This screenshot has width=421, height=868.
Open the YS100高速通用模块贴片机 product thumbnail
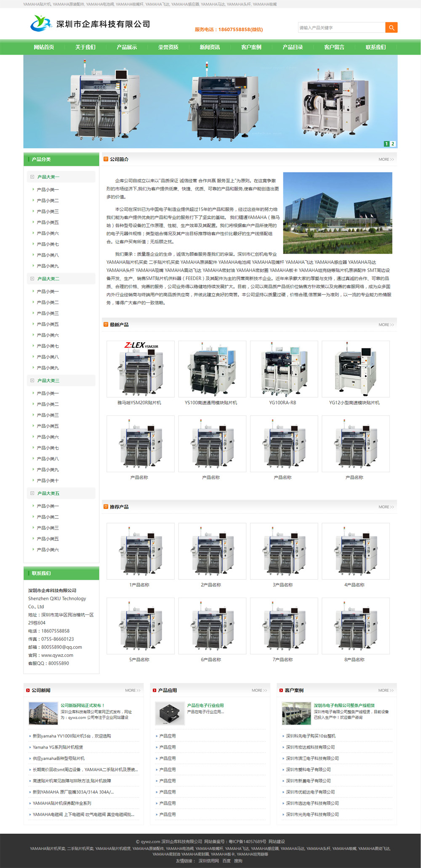coord(212,369)
